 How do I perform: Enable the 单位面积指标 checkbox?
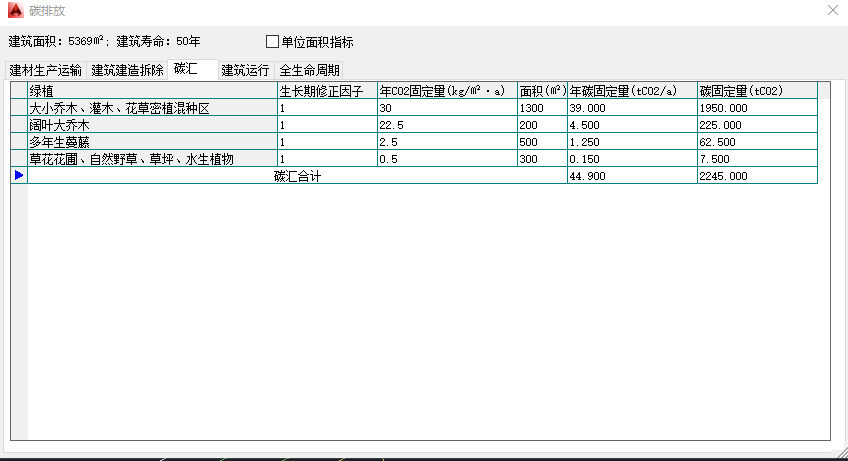point(272,42)
